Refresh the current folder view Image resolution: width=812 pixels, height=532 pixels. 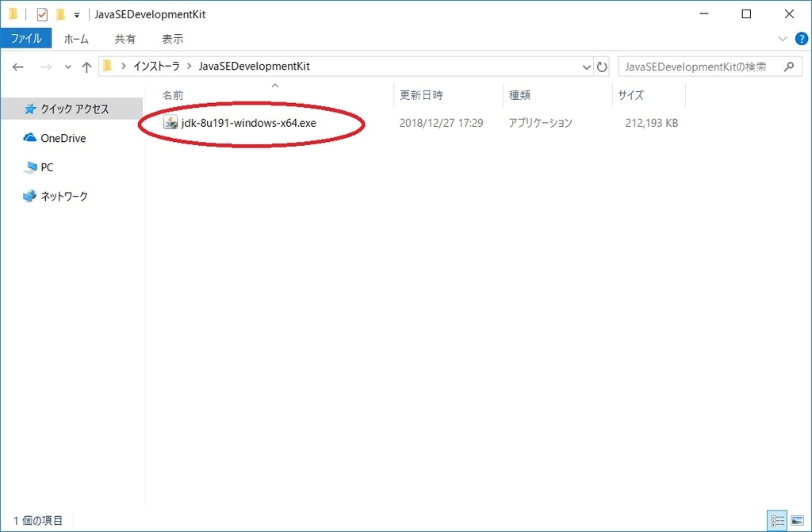coord(602,67)
